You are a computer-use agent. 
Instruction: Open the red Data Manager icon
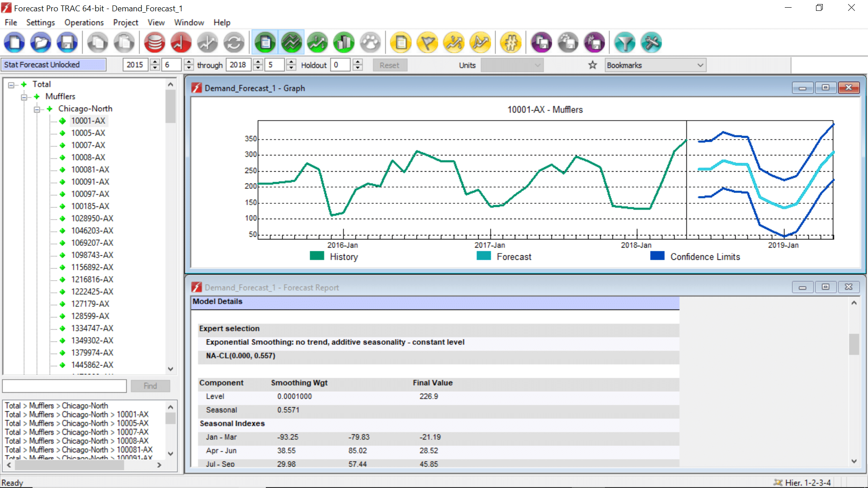[x=154, y=42]
